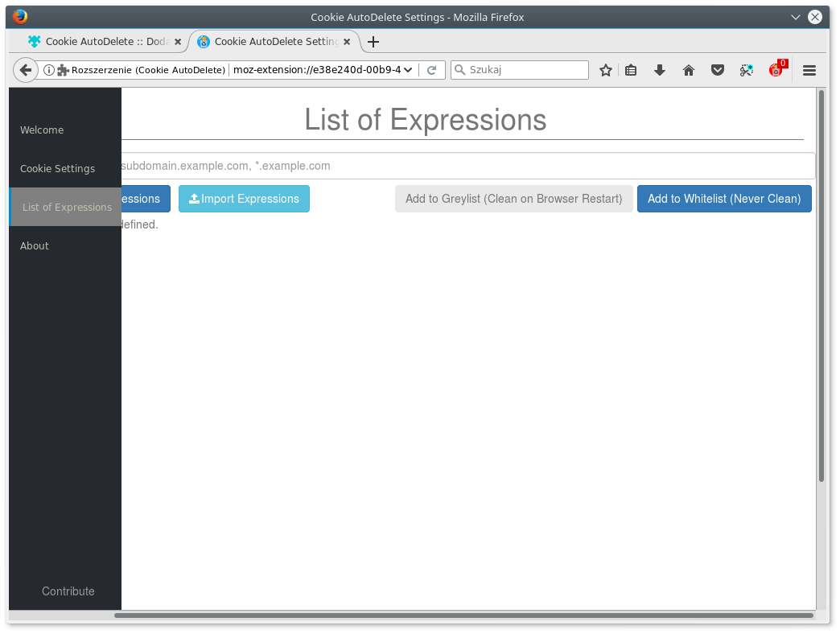The width and height of the screenshot is (840, 634).
Task: Click the horizontal page scrollbar
Action: 464,615
